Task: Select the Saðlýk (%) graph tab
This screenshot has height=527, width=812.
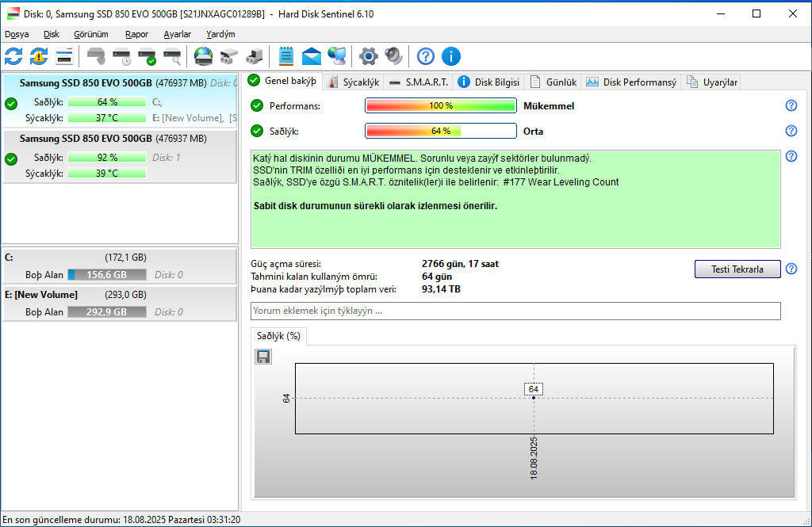Action: tap(278, 336)
